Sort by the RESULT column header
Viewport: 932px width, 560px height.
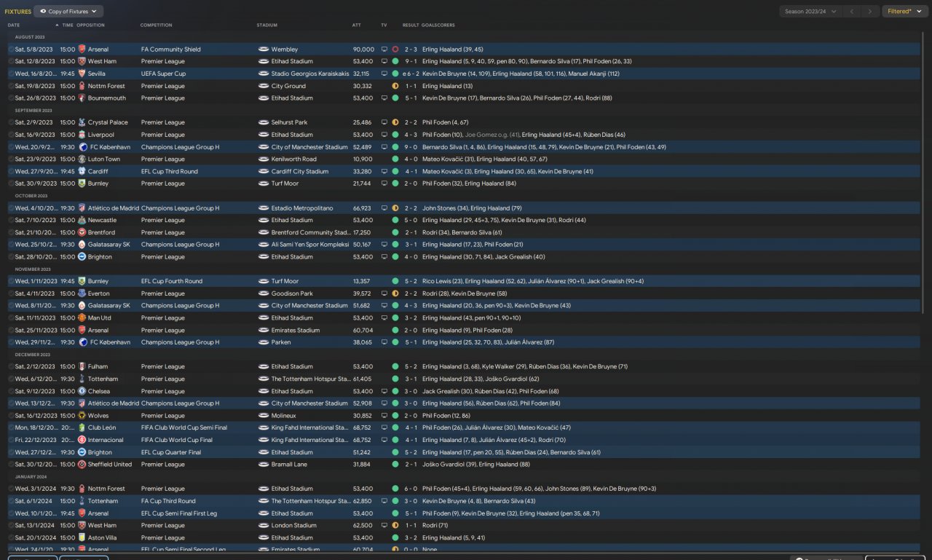(411, 25)
